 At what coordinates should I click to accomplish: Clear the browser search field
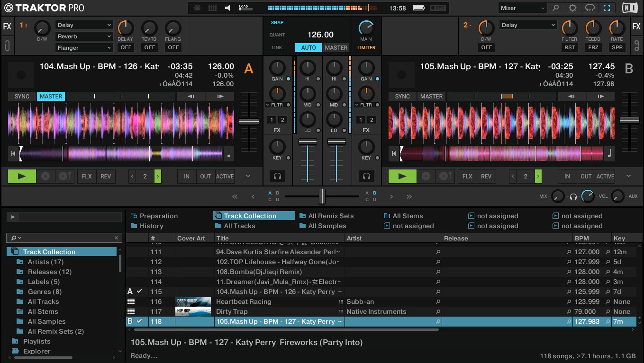[x=116, y=238]
